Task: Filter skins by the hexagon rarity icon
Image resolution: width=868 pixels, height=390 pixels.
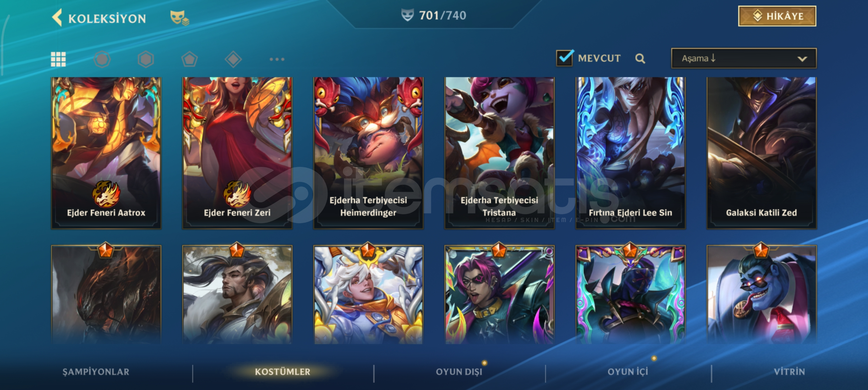Action: coord(146,59)
